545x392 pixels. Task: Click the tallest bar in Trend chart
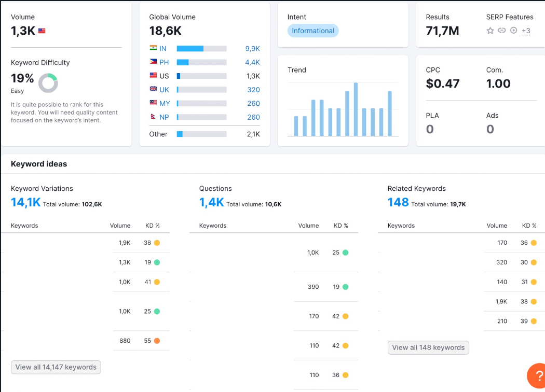356,109
